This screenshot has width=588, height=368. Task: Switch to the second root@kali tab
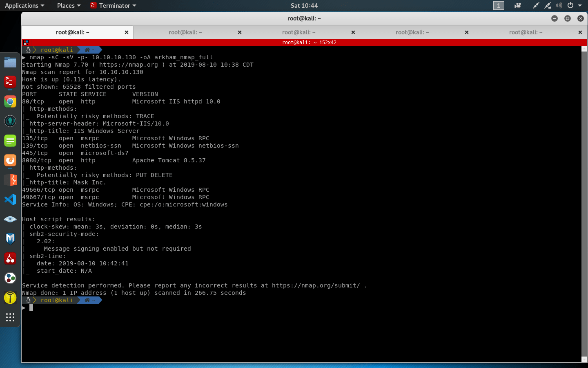coord(185,32)
